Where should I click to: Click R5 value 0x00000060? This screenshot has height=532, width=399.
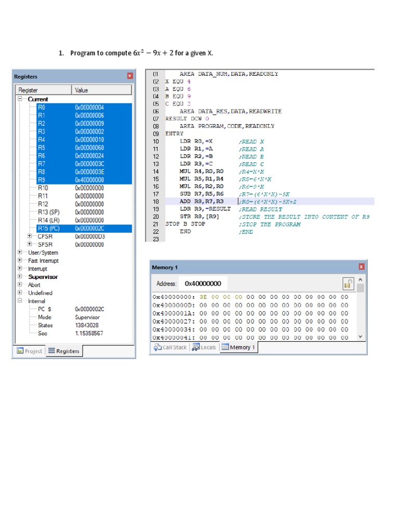pos(89,148)
